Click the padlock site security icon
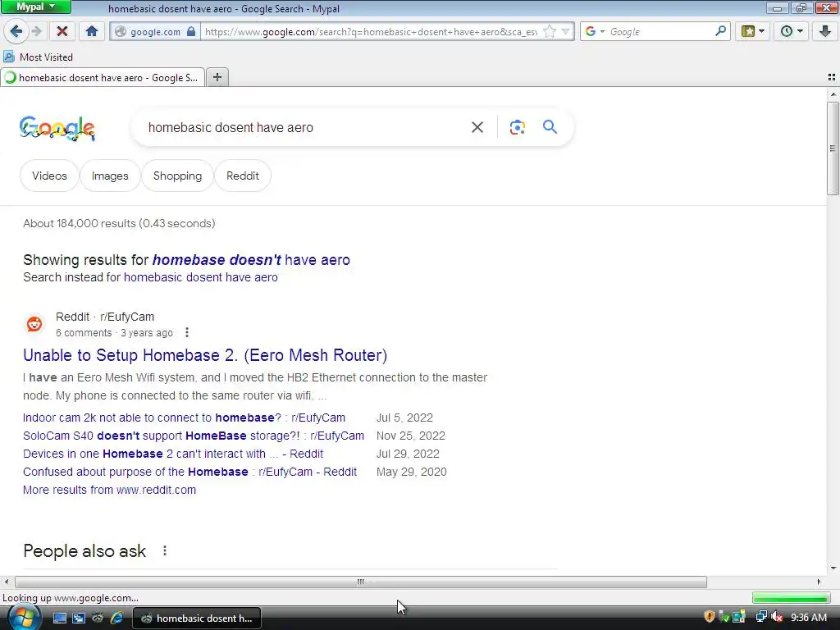This screenshot has height=630, width=840. (191, 32)
